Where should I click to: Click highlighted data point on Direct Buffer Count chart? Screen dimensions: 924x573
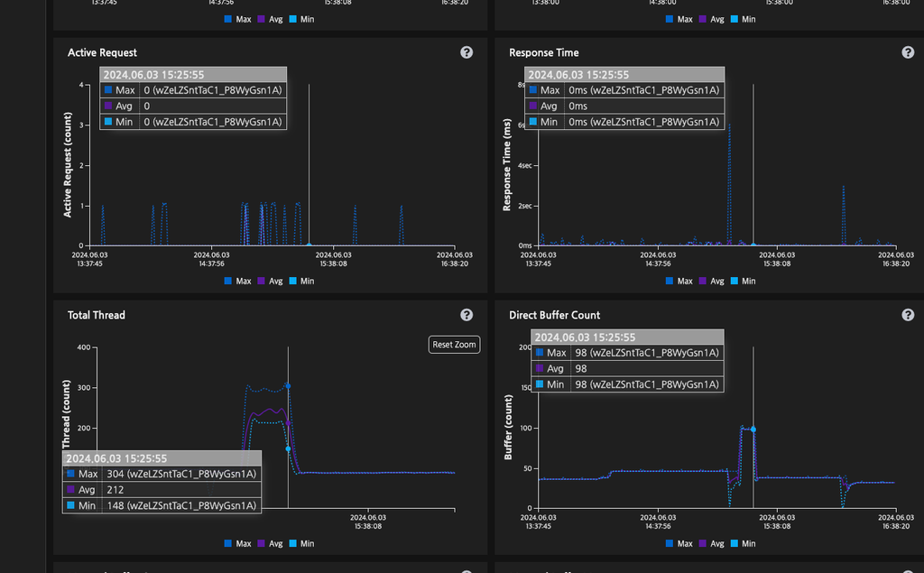[x=753, y=430]
